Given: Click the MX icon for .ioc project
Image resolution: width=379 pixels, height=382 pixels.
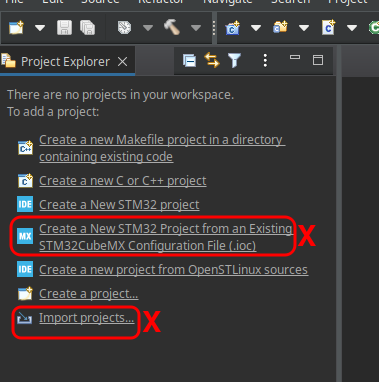Looking at the screenshot, I should click(x=25, y=236).
